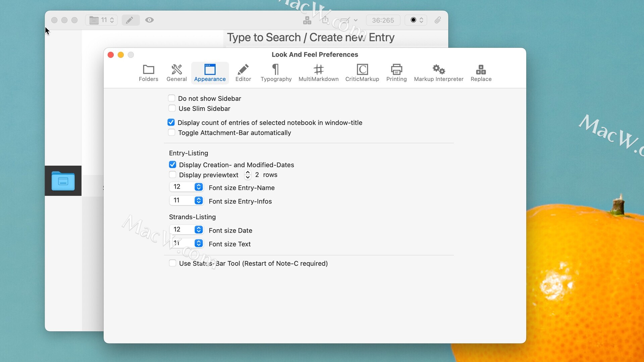Open the Printing preferences pane

tap(396, 73)
